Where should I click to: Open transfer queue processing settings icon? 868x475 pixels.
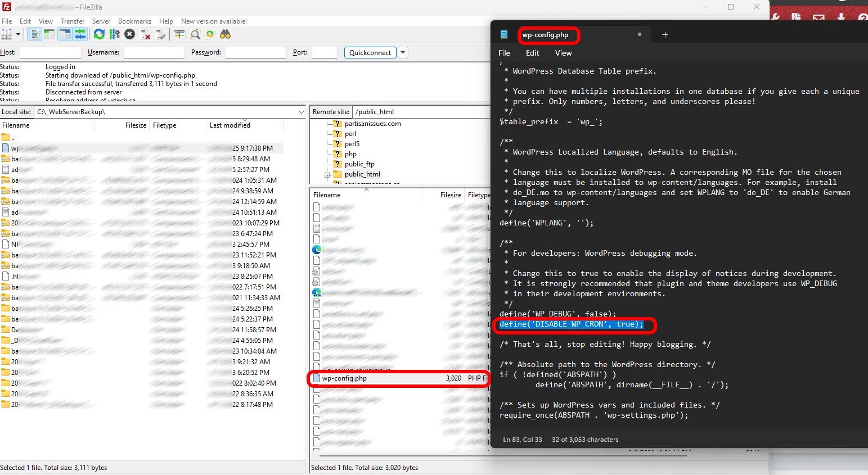coord(115,34)
